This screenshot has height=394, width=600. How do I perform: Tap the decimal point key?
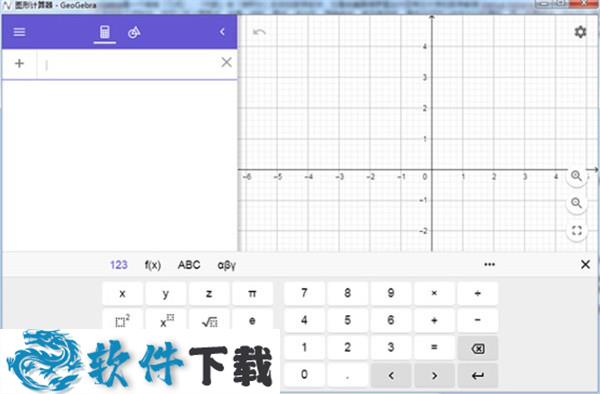[347, 375]
